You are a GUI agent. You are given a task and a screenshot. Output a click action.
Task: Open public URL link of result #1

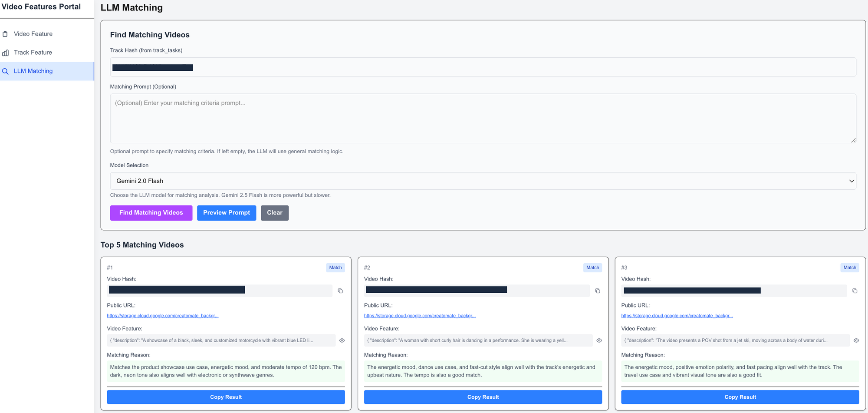click(x=163, y=316)
